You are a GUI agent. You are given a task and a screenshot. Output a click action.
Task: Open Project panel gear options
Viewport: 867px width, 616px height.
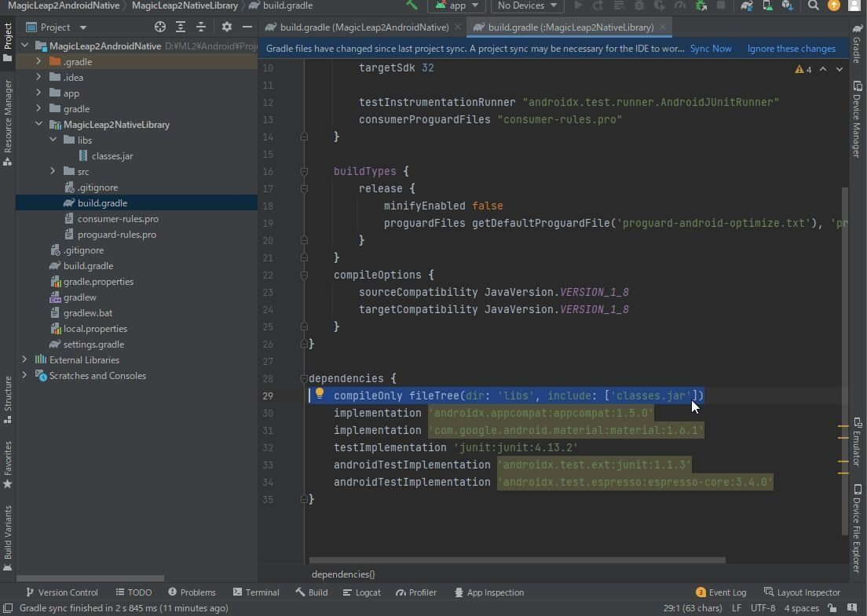(x=227, y=27)
